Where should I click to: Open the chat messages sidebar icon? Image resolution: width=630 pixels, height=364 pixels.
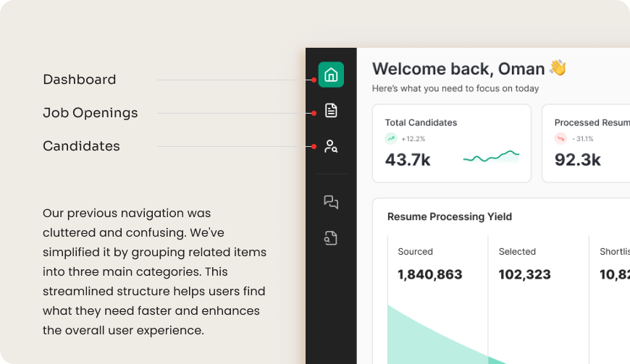[x=331, y=202]
